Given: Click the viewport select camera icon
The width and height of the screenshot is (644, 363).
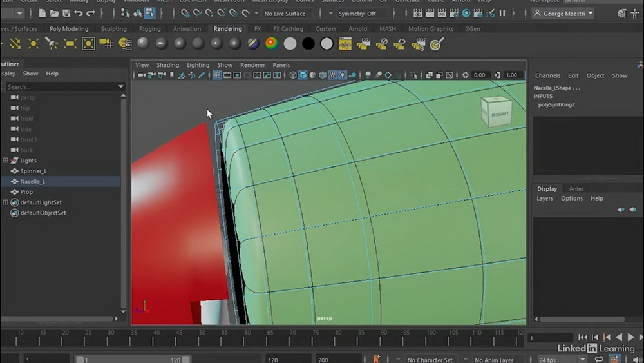Looking at the screenshot, I should click(141, 75).
